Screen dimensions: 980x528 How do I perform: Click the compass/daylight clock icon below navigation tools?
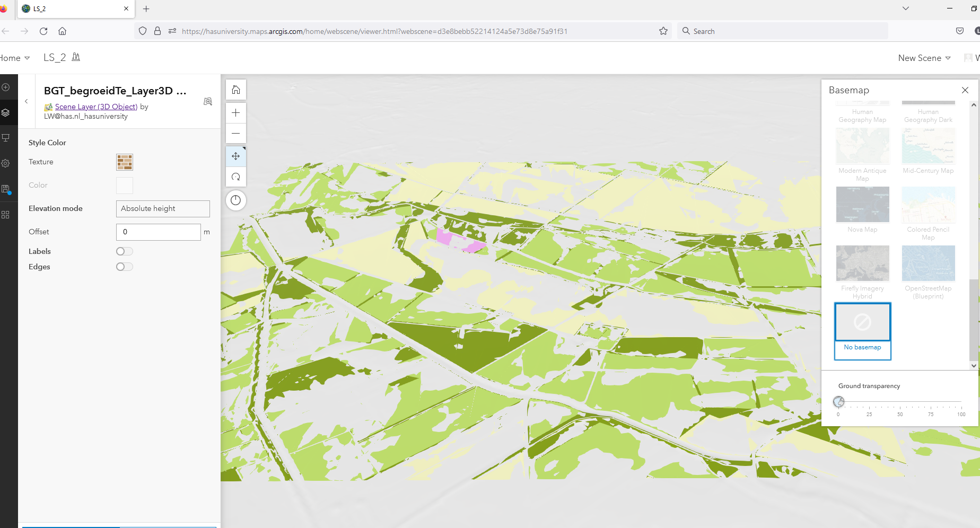point(235,200)
